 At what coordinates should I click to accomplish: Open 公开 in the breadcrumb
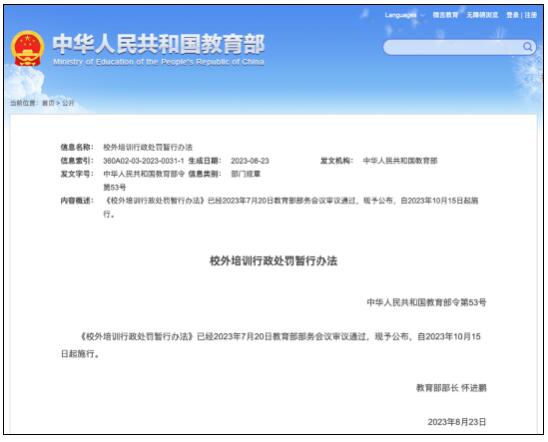pyautogui.click(x=68, y=103)
